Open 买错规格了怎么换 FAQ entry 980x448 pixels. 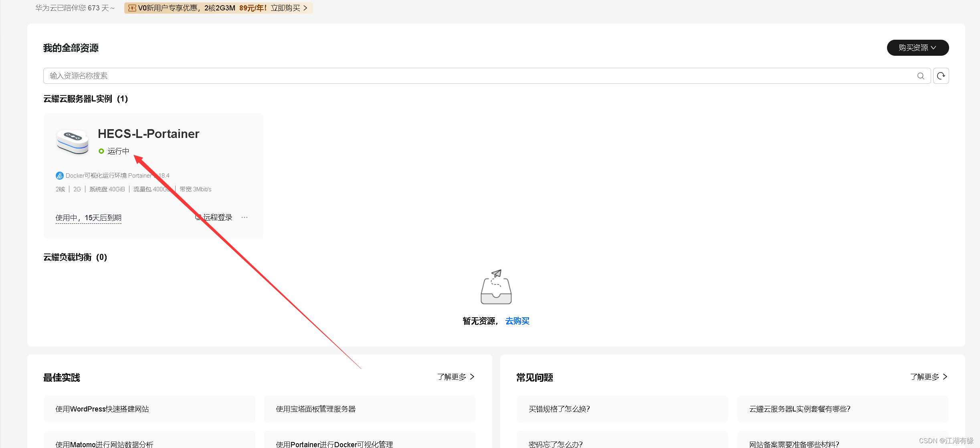(x=621, y=409)
